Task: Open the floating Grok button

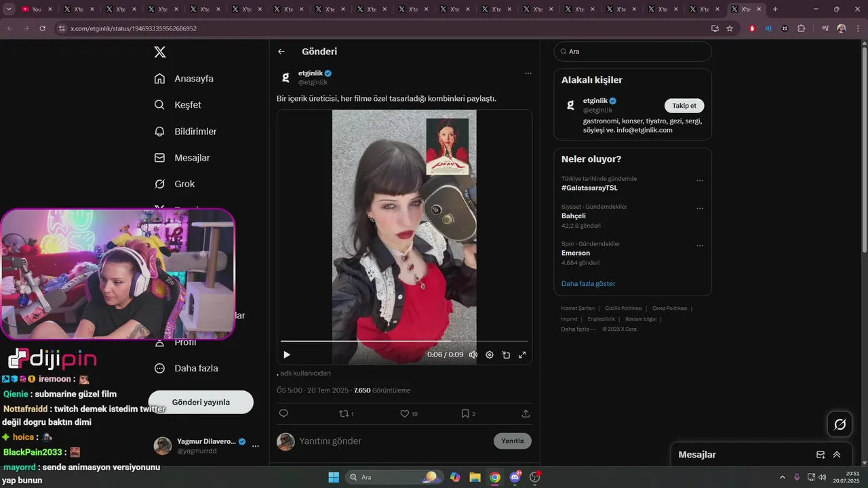Action: tap(840, 424)
